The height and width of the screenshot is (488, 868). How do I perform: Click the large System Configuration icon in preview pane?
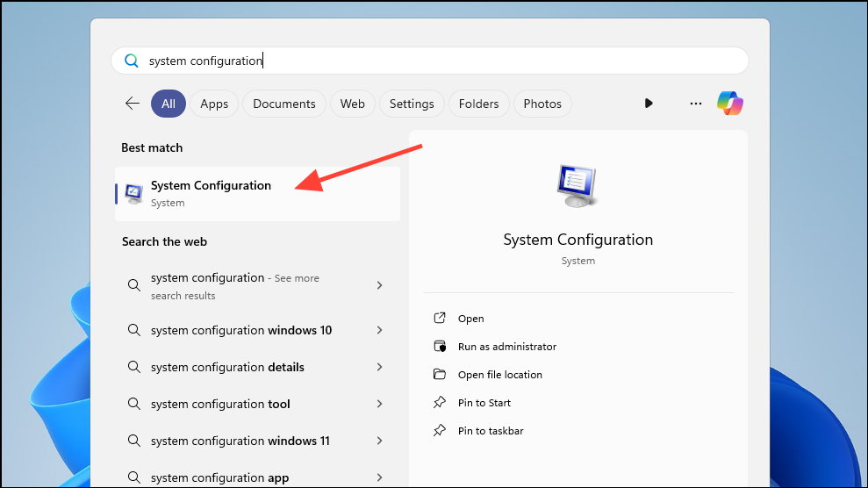[x=577, y=186]
